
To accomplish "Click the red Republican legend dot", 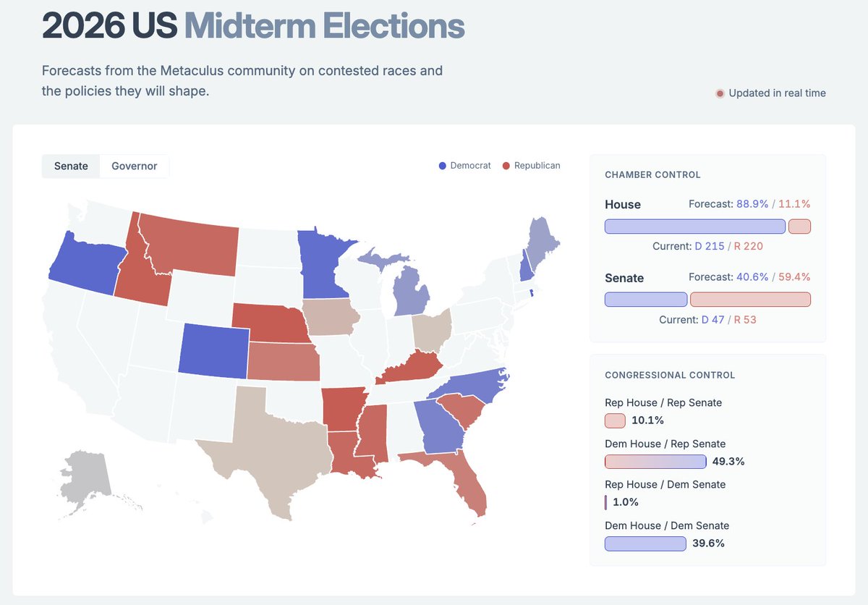I will [x=506, y=166].
